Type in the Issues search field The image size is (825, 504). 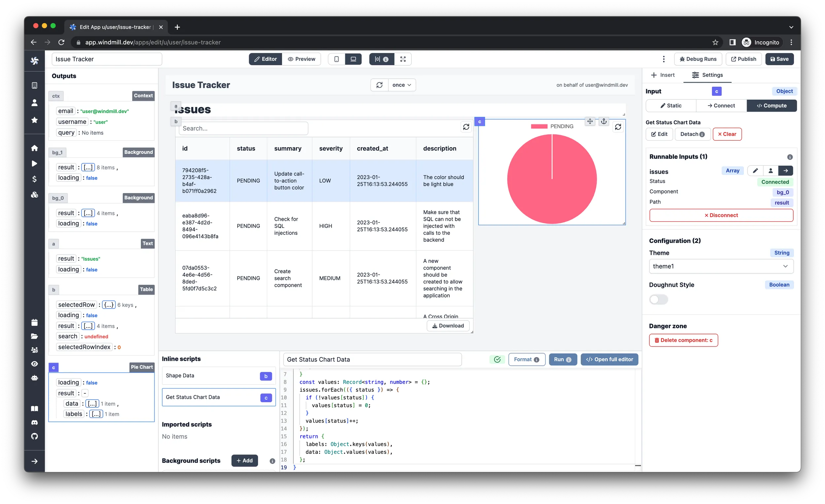click(244, 128)
